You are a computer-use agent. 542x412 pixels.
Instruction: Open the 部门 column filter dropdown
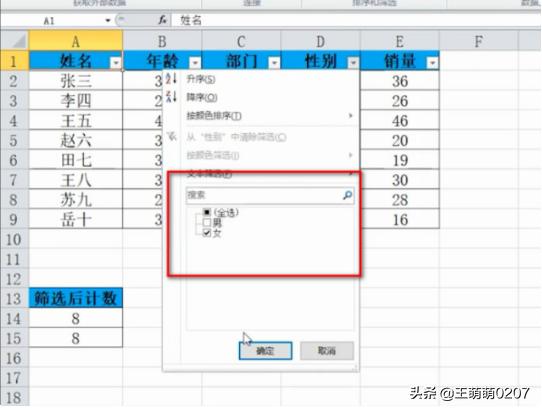[x=274, y=63]
